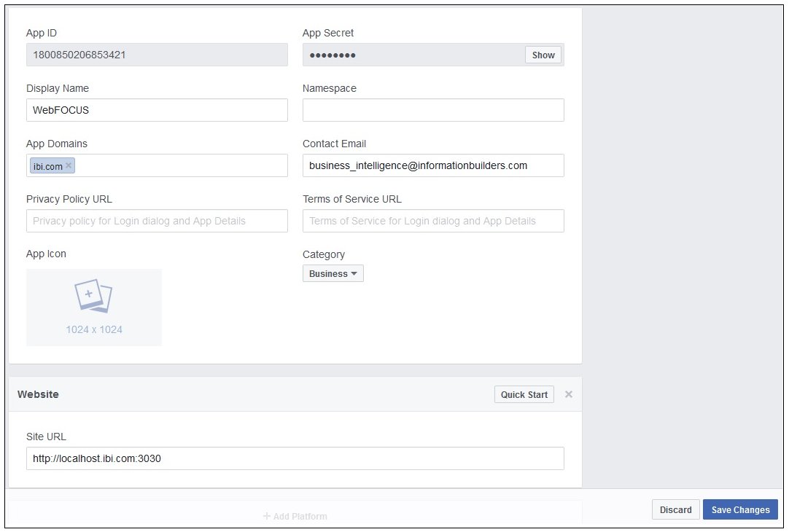
Task: Add Platform at the bottom
Action: coord(295,517)
